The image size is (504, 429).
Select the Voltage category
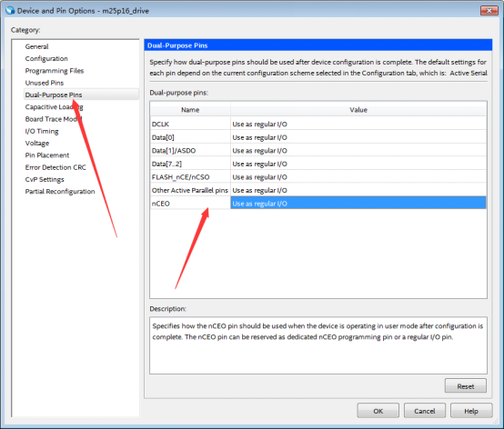[x=37, y=144]
